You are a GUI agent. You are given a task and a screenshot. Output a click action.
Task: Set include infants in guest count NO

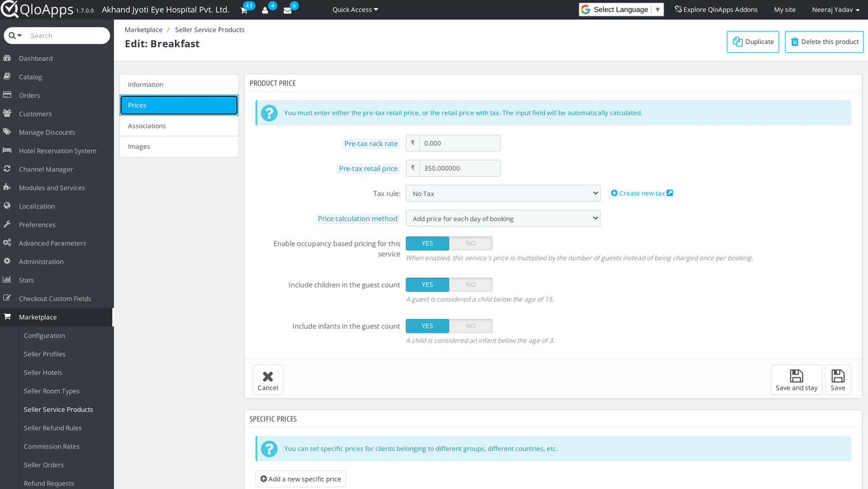(x=471, y=326)
